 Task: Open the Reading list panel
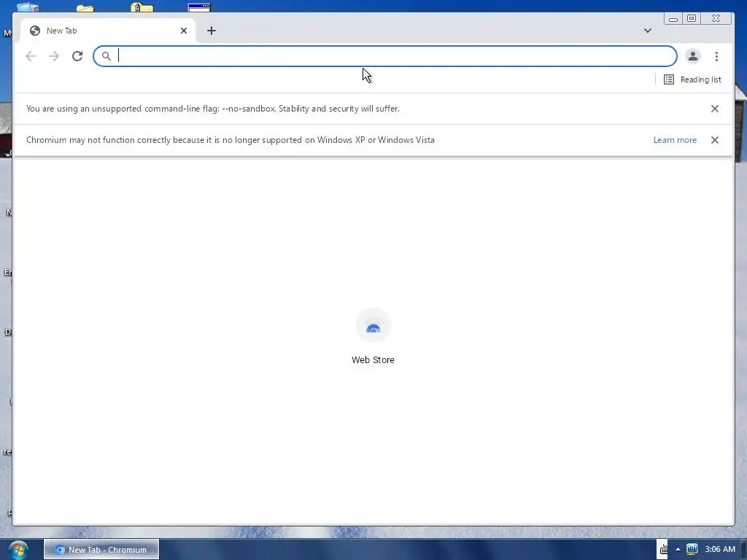click(x=692, y=79)
